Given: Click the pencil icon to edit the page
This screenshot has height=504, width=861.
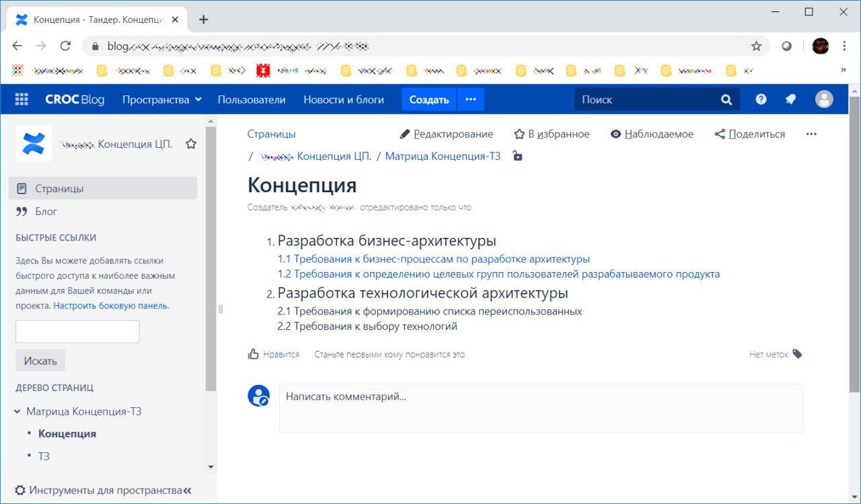Looking at the screenshot, I should (x=404, y=134).
